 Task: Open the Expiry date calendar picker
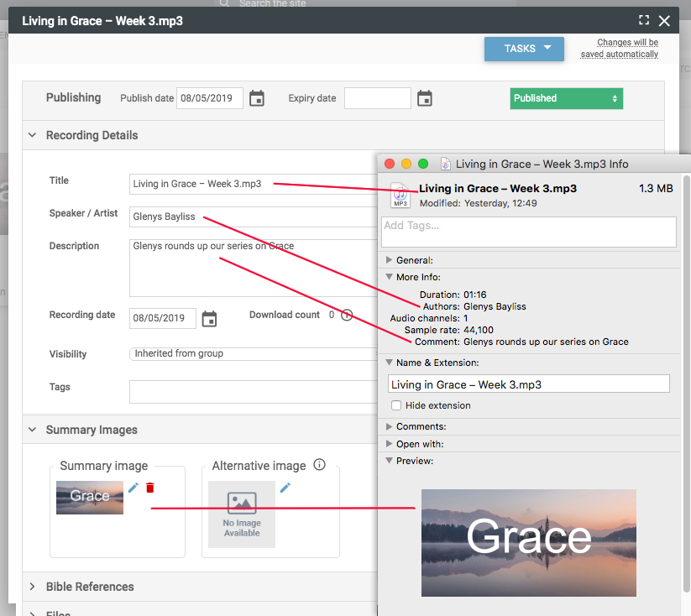425,98
